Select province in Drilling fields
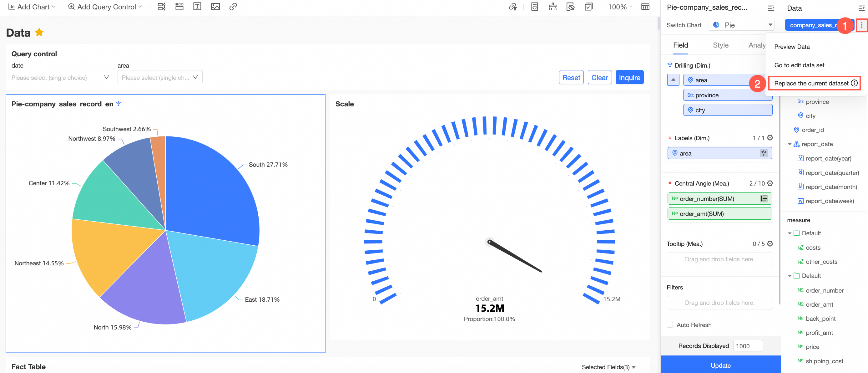Viewport: 868px width, 373px height. coord(728,95)
